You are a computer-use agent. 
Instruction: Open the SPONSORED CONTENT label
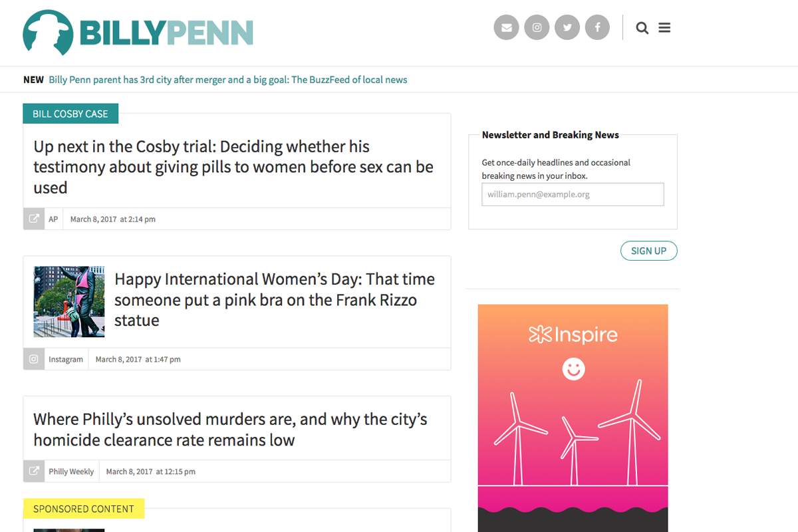[84, 509]
